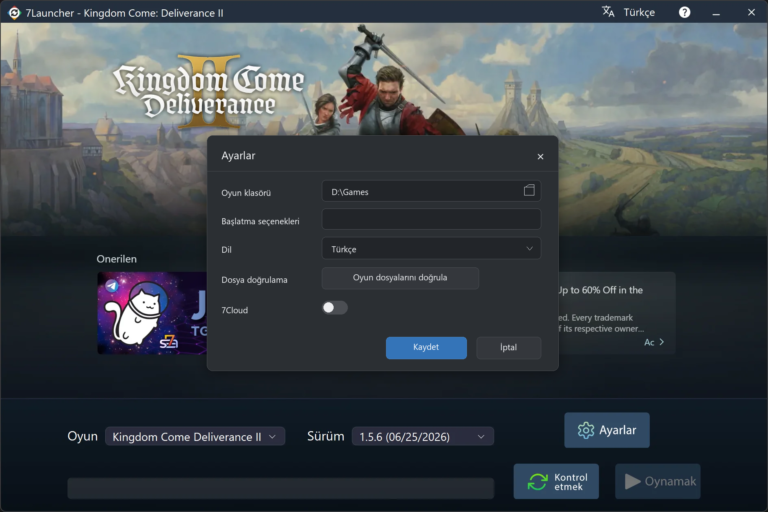Open the Sürüm dropdown 1.5.6

[x=423, y=437]
